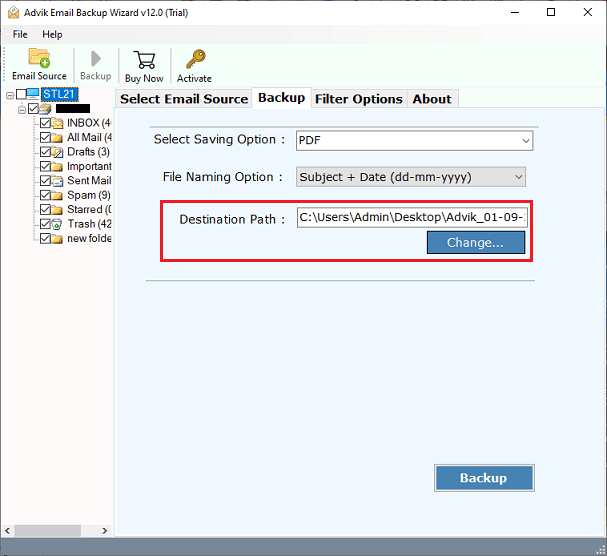
Task: Collapse the mail account tree node
Action: pyautogui.click(x=22, y=110)
